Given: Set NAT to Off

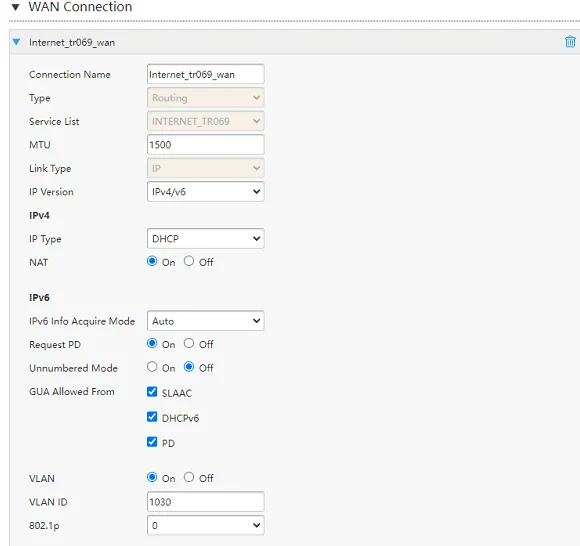Looking at the screenshot, I should (x=189, y=261).
